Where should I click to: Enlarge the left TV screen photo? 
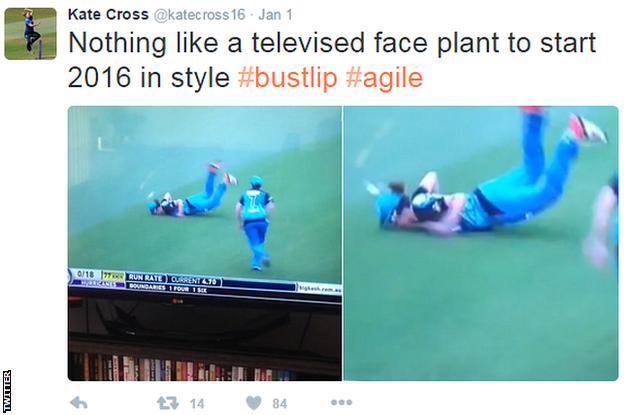205,243
